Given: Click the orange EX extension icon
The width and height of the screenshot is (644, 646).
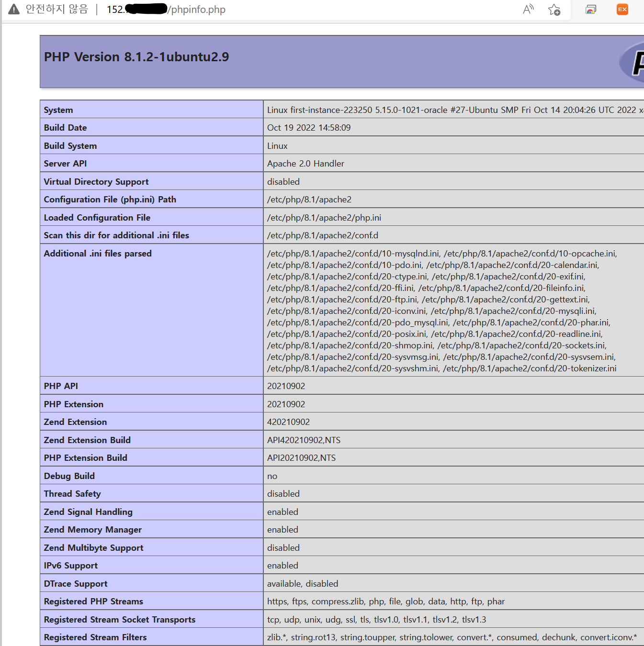Looking at the screenshot, I should (x=622, y=9).
